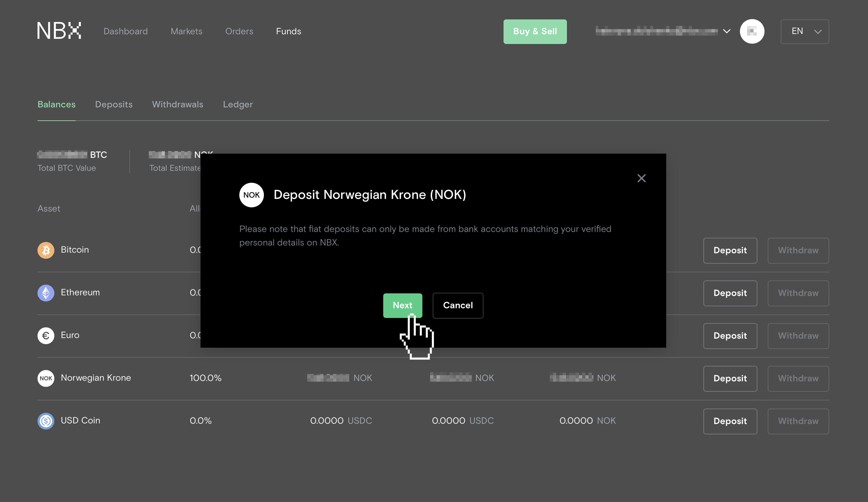Switch to the Ledger tab

[238, 104]
